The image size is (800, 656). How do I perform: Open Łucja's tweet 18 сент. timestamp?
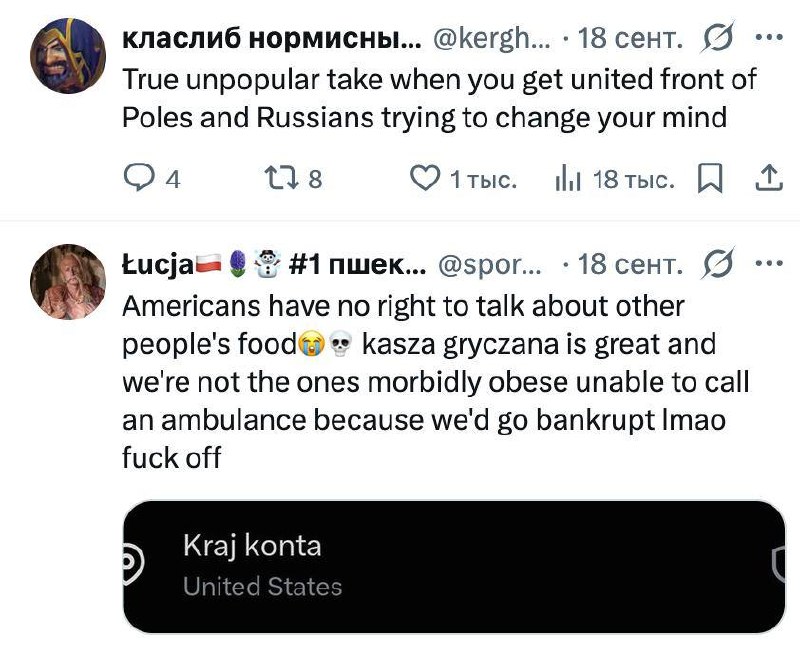click(630, 264)
